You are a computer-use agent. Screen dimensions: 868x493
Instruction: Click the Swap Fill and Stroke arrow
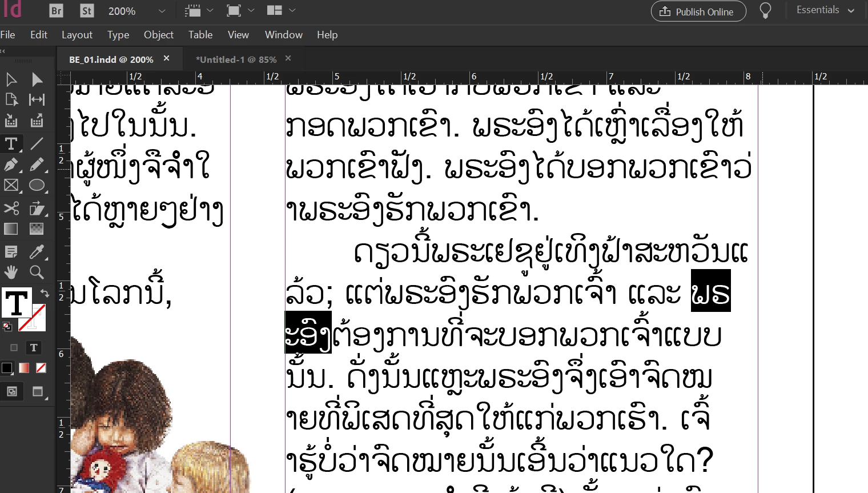click(45, 293)
